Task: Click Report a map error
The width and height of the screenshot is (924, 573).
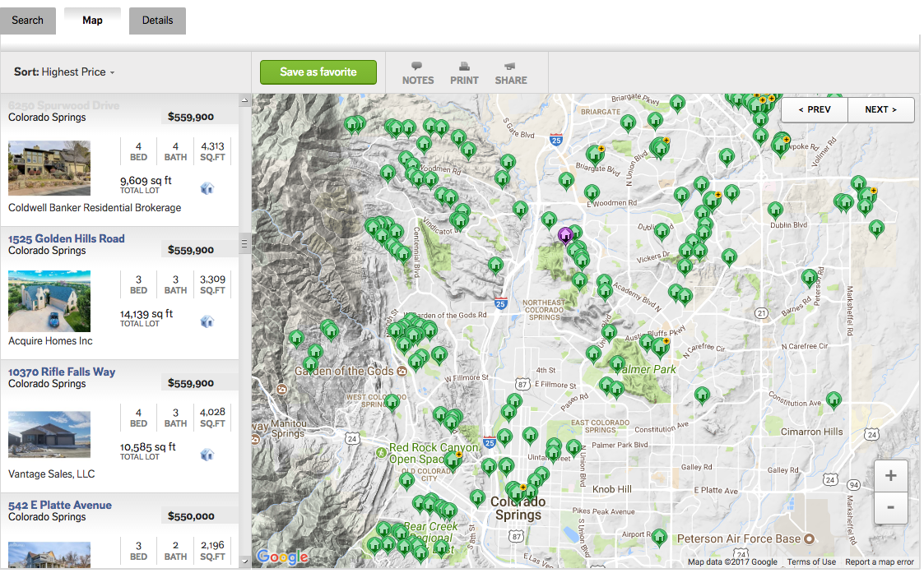Action: click(x=880, y=561)
